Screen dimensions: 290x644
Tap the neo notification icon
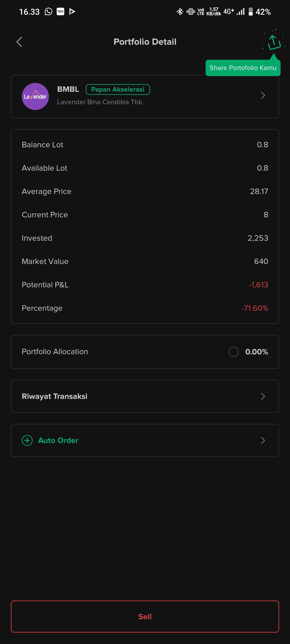[60, 11]
